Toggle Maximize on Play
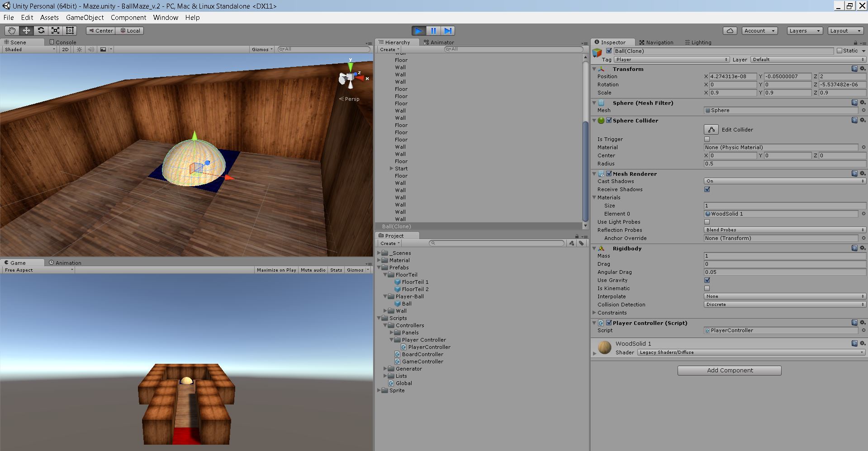This screenshot has width=868, height=451. click(x=276, y=270)
